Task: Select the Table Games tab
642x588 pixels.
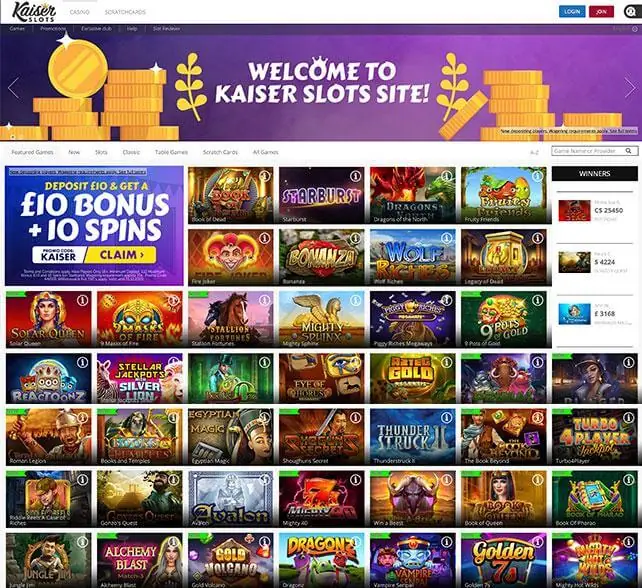Action: [x=171, y=152]
